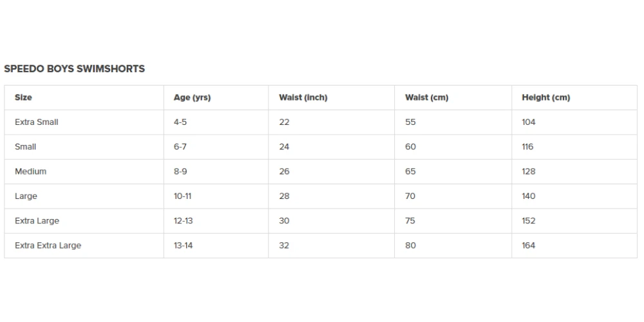This screenshot has height=322, width=644.
Task: Click the 4-5 age cell
Action: (x=180, y=122)
